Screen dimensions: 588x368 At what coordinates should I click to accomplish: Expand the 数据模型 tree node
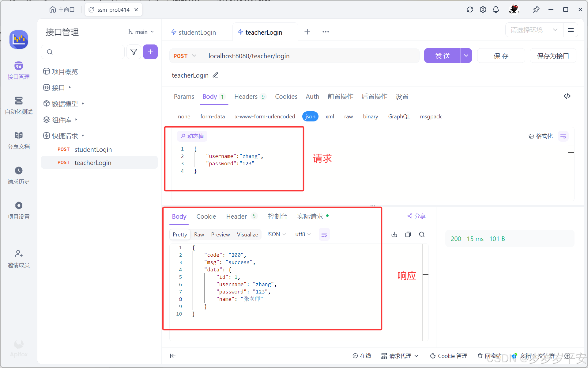click(x=82, y=104)
